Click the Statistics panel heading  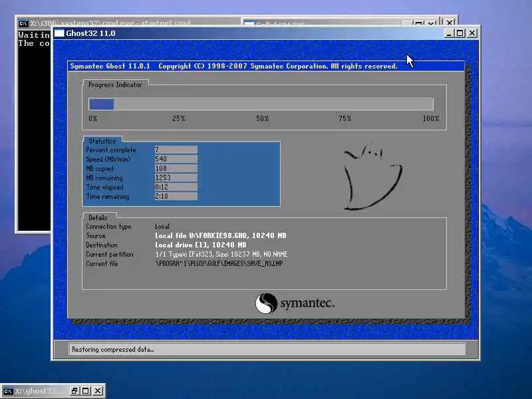coord(102,141)
